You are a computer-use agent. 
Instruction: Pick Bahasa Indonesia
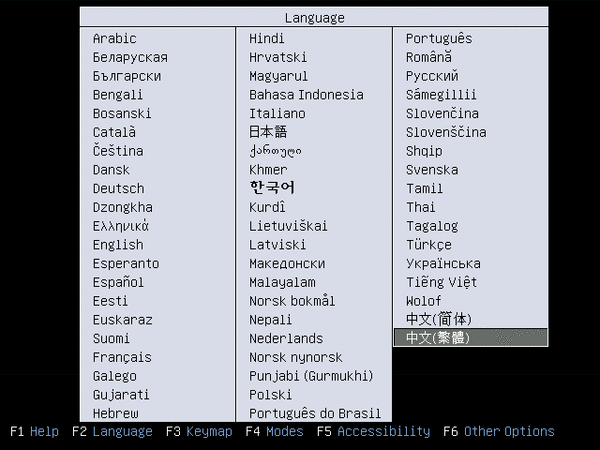pyautogui.click(x=306, y=95)
